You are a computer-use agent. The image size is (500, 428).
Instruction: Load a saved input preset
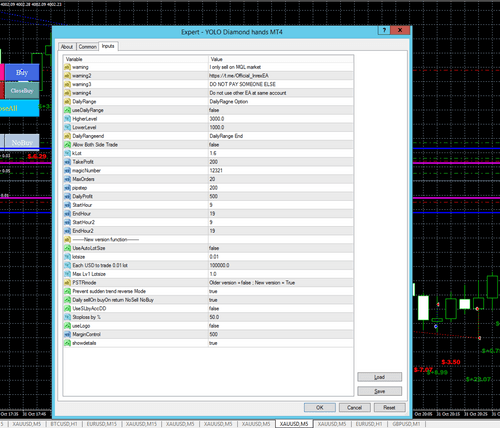379,377
